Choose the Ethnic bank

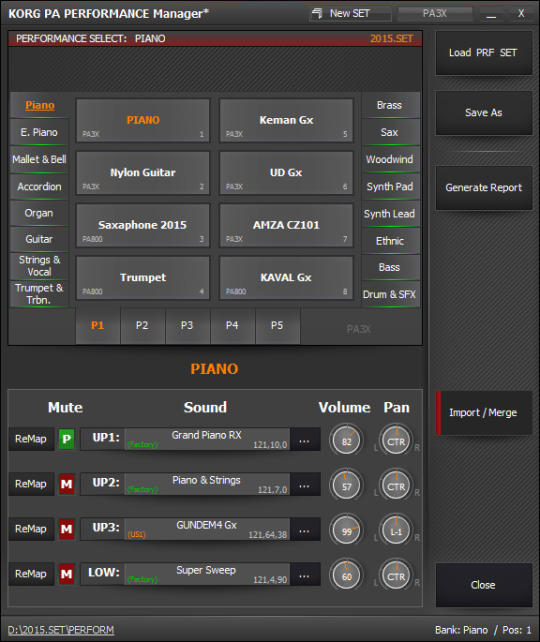391,241
